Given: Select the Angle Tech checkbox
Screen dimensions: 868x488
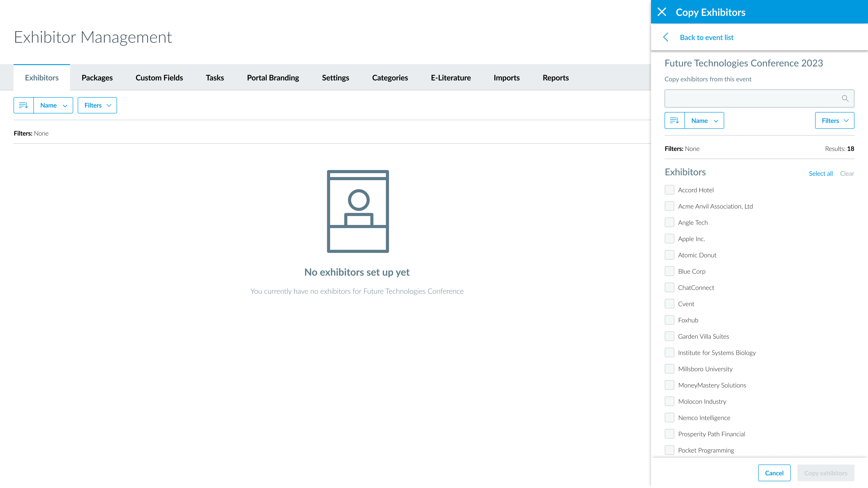Looking at the screenshot, I should 670,222.
